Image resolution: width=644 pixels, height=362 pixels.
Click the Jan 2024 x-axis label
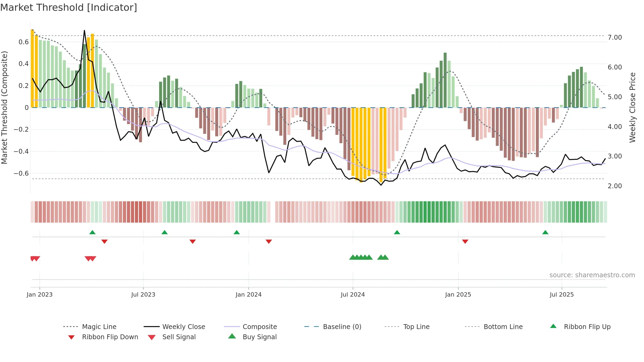248,294
